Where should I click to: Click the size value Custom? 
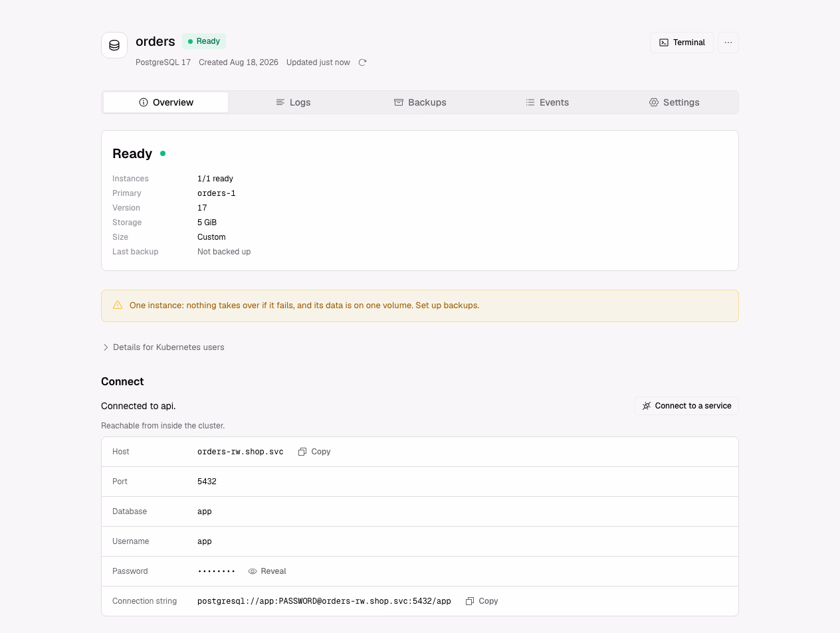tap(211, 237)
